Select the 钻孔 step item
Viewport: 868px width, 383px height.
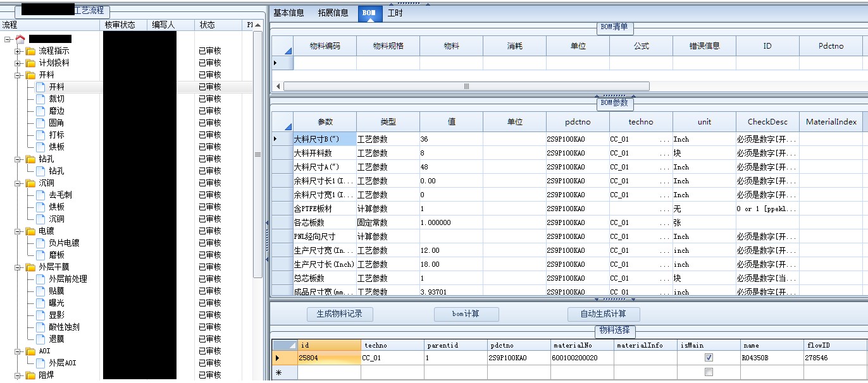[56, 171]
